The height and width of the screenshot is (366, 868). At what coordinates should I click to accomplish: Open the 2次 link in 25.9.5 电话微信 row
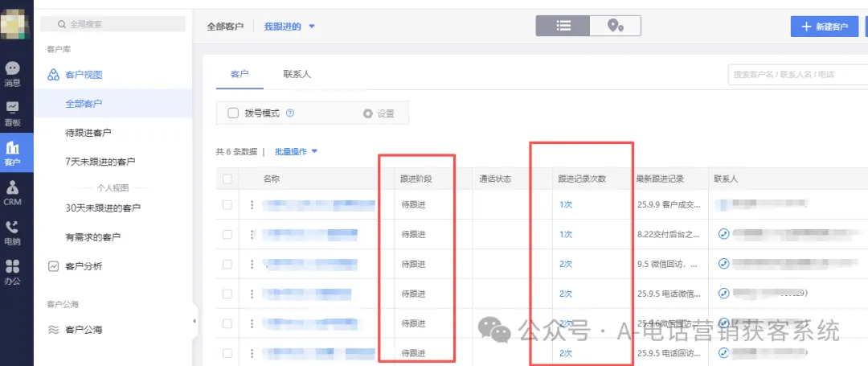click(x=565, y=294)
